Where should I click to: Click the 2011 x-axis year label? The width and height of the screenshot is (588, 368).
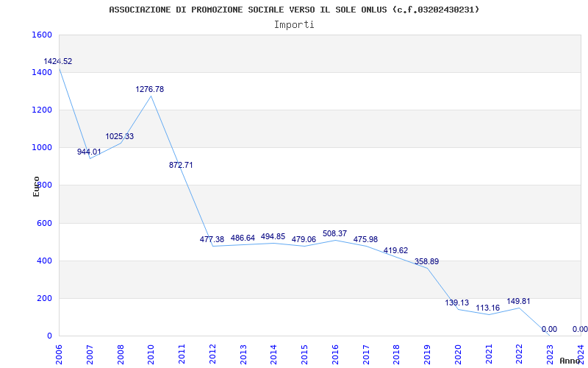tap(182, 354)
